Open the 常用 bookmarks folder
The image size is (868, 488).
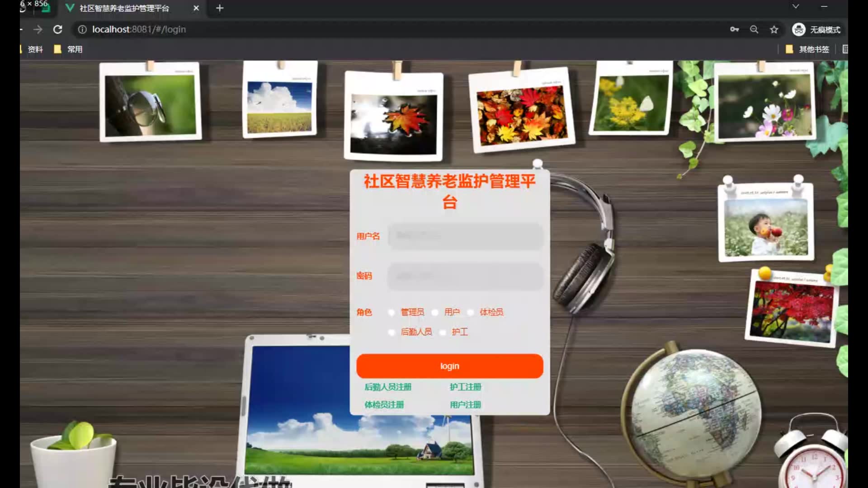[x=68, y=49]
